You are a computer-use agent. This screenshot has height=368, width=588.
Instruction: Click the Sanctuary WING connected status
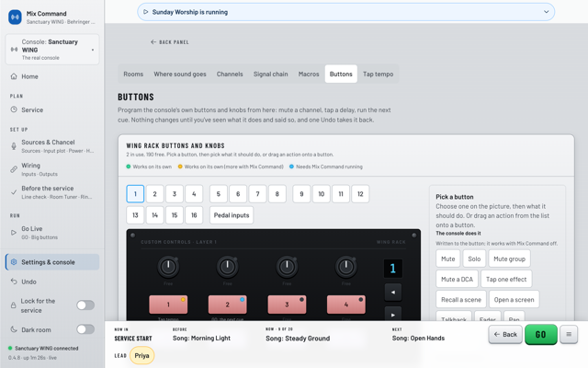(x=43, y=348)
